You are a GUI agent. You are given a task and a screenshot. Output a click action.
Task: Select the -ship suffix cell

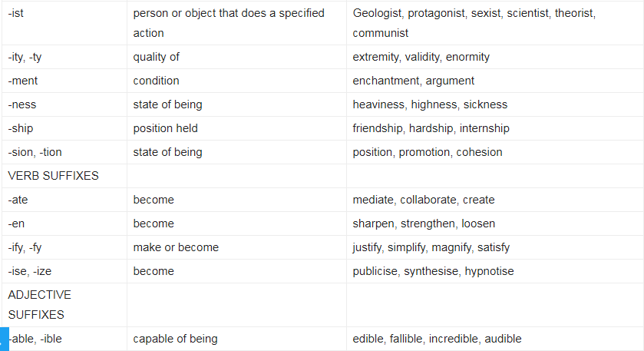(x=64, y=128)
